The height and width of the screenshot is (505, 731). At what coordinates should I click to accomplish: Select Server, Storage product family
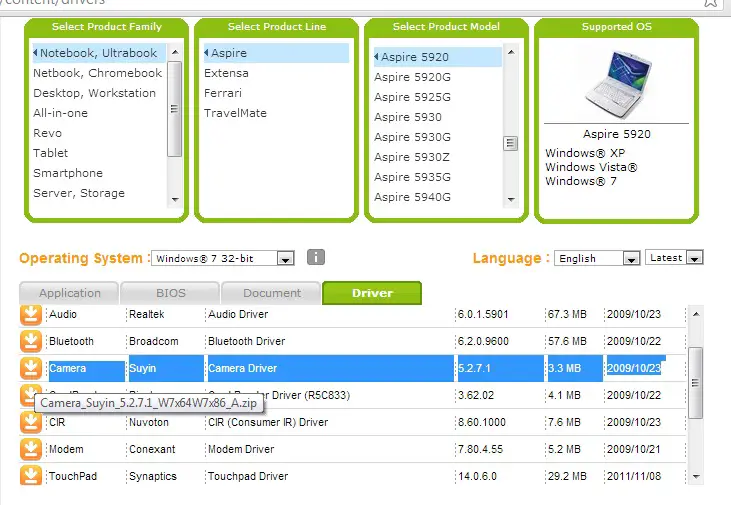[x=79, y=193]
